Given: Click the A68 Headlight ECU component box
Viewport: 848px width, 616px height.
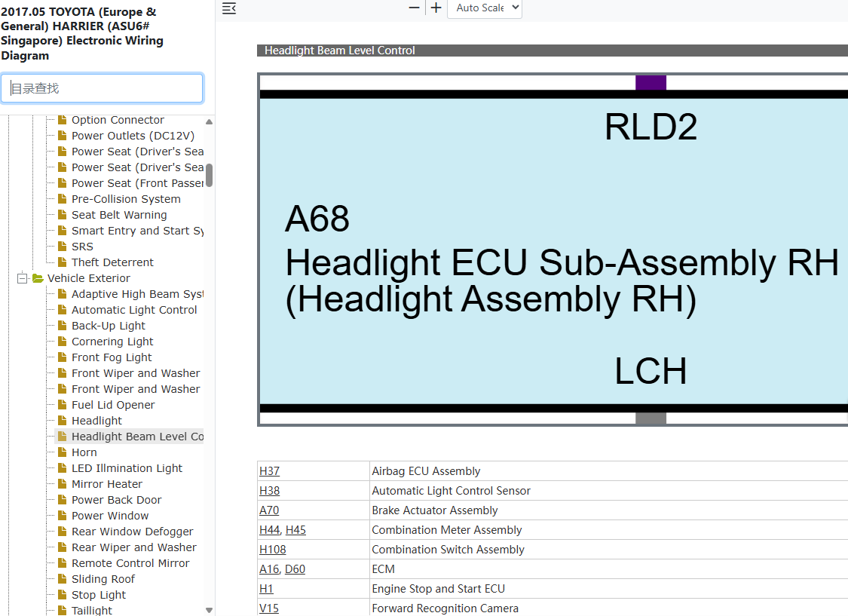Looking at the screenshot, I should pos(554,250).
